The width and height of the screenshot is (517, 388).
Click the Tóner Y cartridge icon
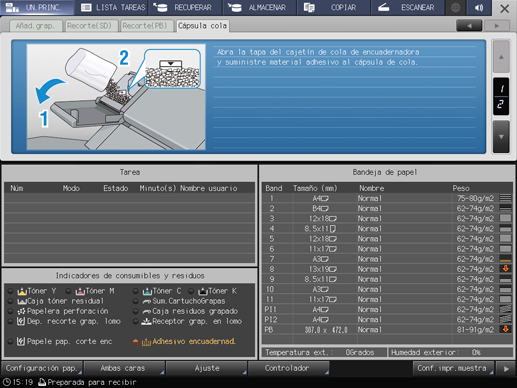pos(22,291)
